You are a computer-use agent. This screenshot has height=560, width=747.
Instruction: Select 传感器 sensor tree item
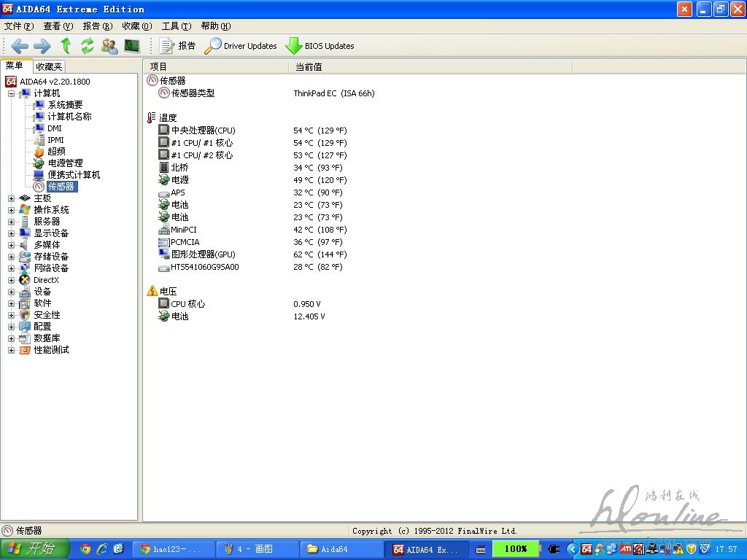[x=61, y=187]
